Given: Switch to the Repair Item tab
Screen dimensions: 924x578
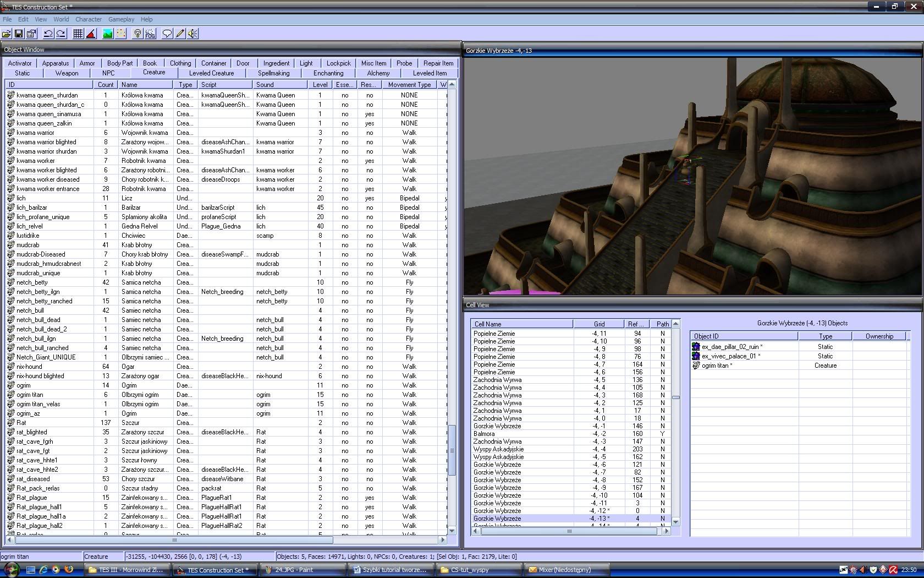Looking at the screenshot, I should [x=438, y=63].
